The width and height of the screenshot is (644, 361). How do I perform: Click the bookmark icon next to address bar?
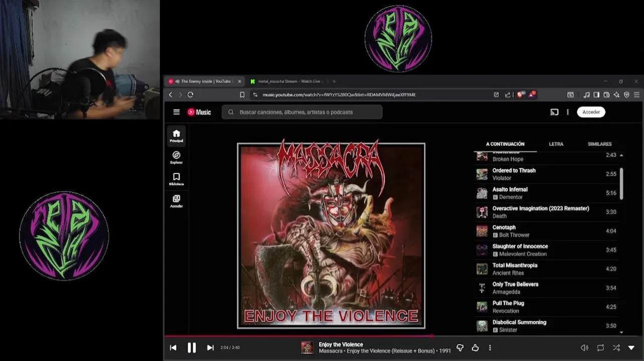click(x=242, y=95)
